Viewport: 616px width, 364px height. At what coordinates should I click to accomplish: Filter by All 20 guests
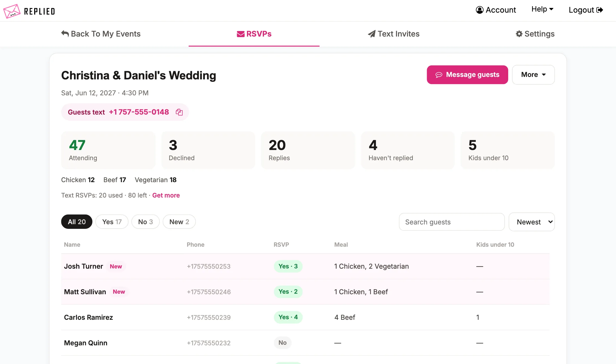[x=77, y=222]
